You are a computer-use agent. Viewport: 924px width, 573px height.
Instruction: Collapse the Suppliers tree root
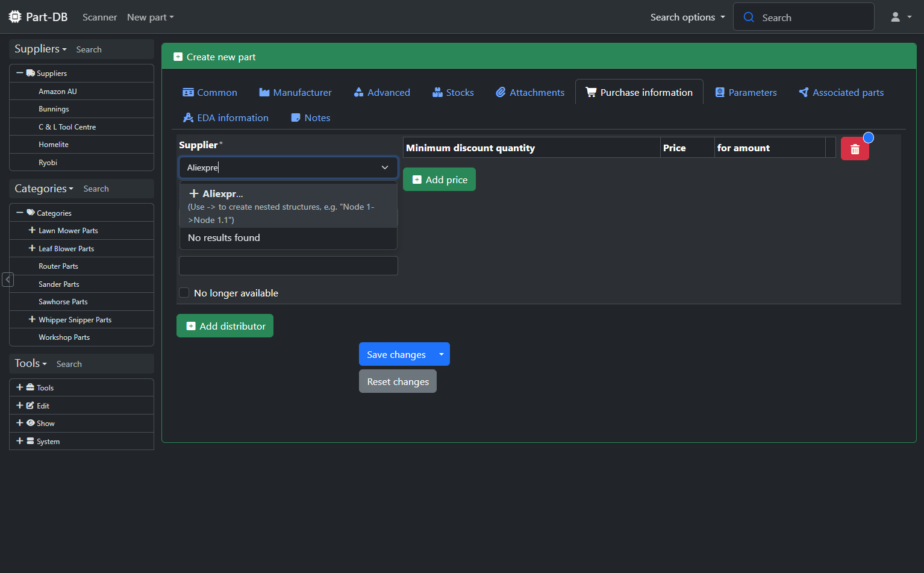click(x=20, y=73)
